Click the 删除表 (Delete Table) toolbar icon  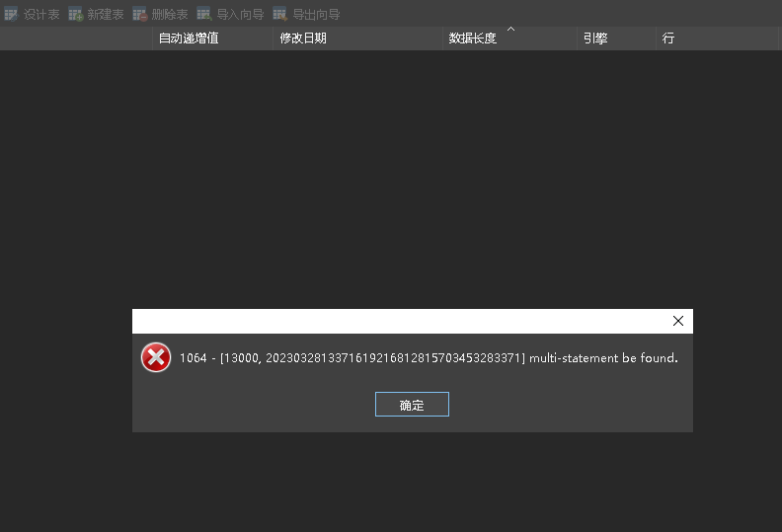click(x=139, y=14)
